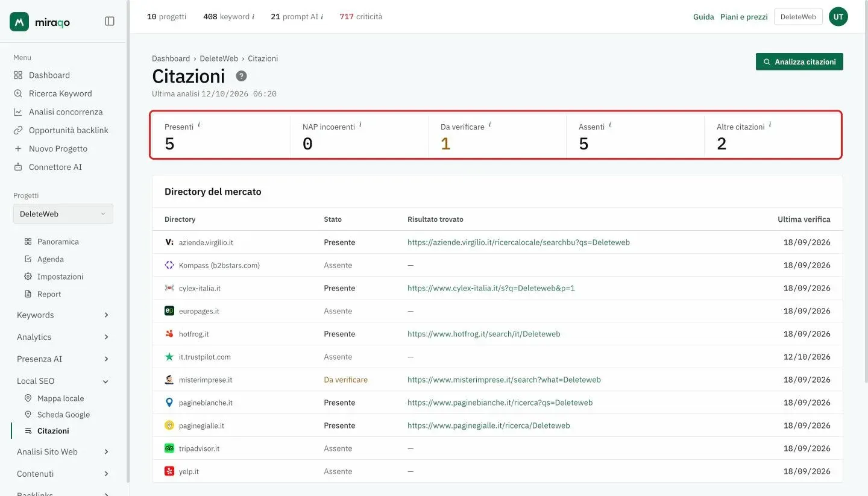Click the DeleteWeb button in top bar
Image resolution: width=868 pixels, height=496 pixels.
798,17
